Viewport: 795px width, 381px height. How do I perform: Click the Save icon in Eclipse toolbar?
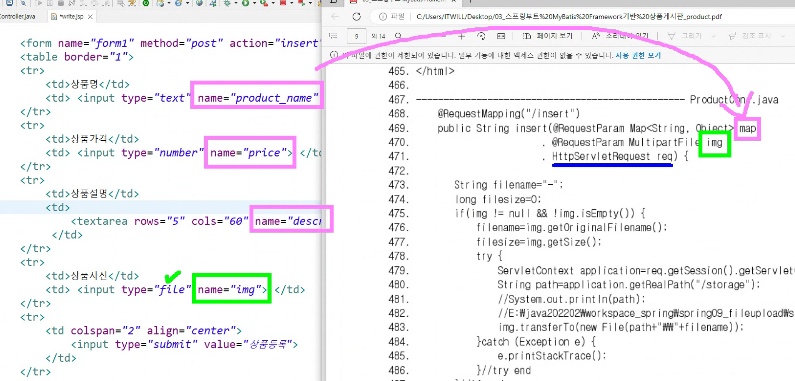(9, 3)
